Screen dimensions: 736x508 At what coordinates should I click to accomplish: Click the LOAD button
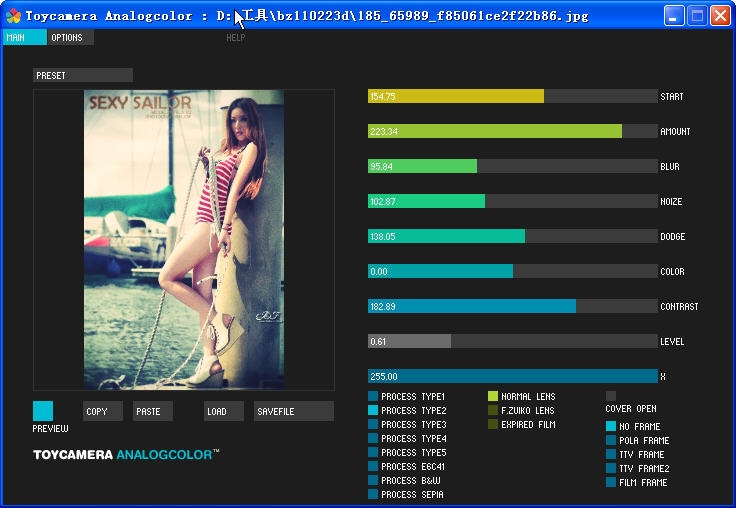224,411
